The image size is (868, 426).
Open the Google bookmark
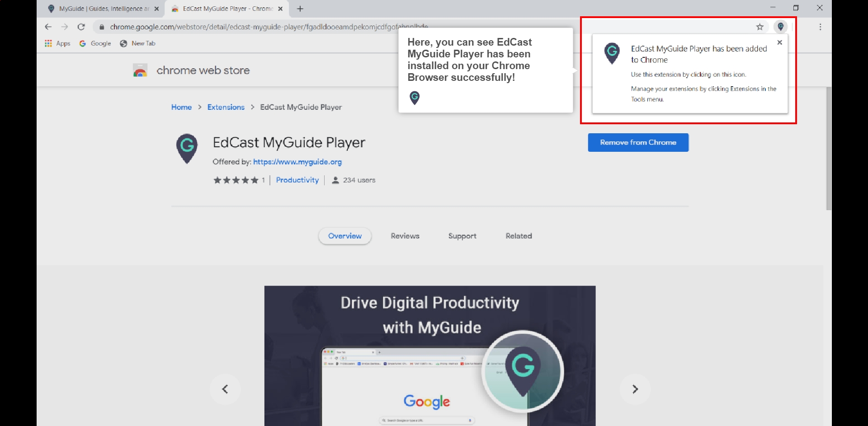coord(95,43)
